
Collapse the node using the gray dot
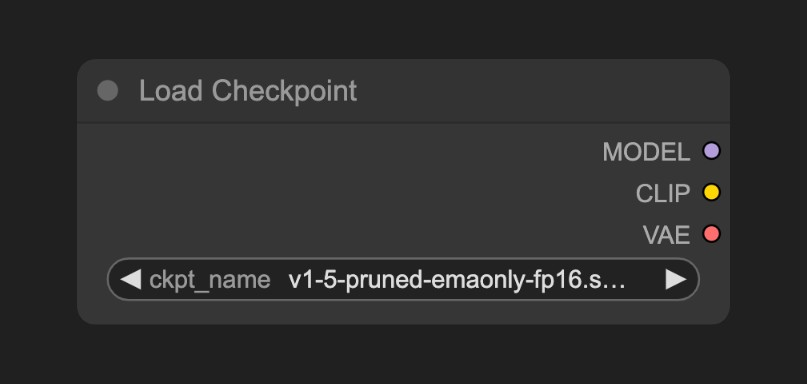pos(108,91)
